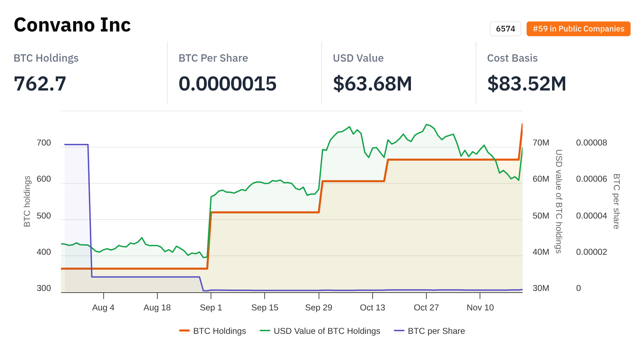Select the Cost Basis $83.52M stat

pyautogui.click(x=527, y=83)
